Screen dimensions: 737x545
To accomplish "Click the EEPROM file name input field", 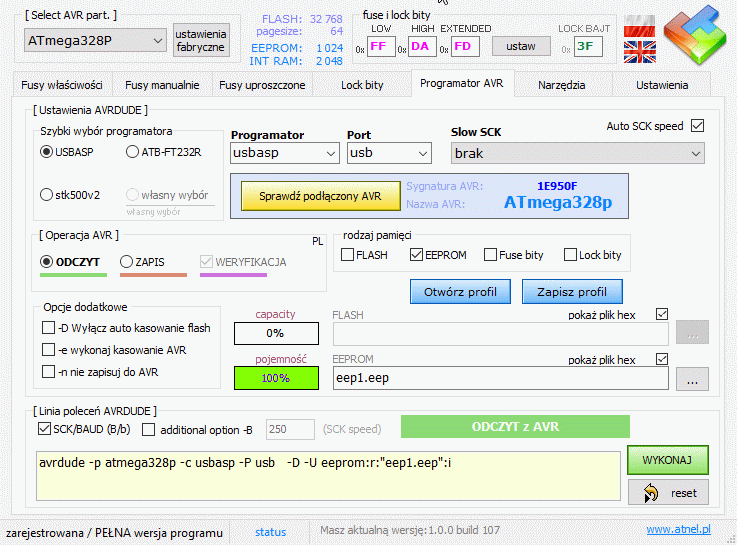I will click(500, 378).
